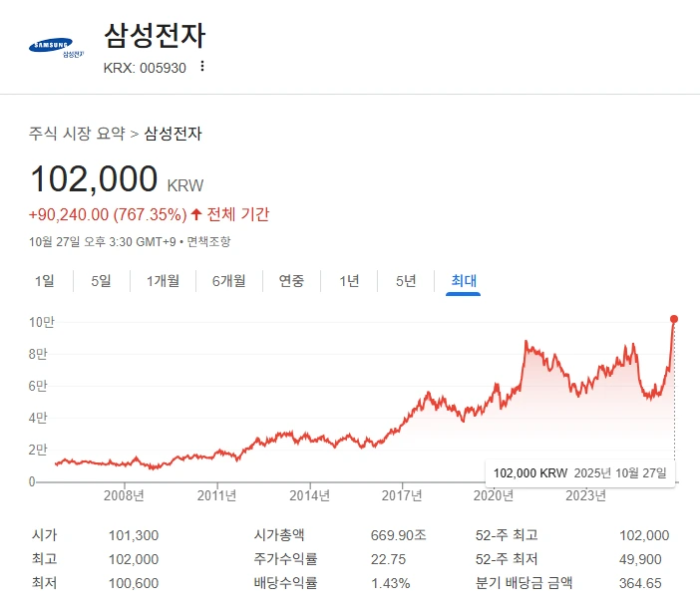Click the 시가 value 101,300
The width and height of the screenshot is (700, 610).
tap(134, 535)
